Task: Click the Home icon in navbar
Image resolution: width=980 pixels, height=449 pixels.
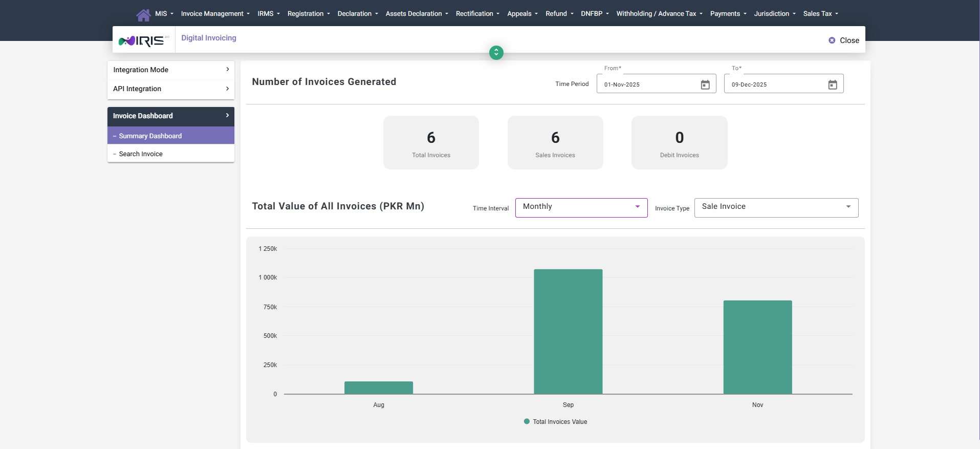Action: coord(143,15)
